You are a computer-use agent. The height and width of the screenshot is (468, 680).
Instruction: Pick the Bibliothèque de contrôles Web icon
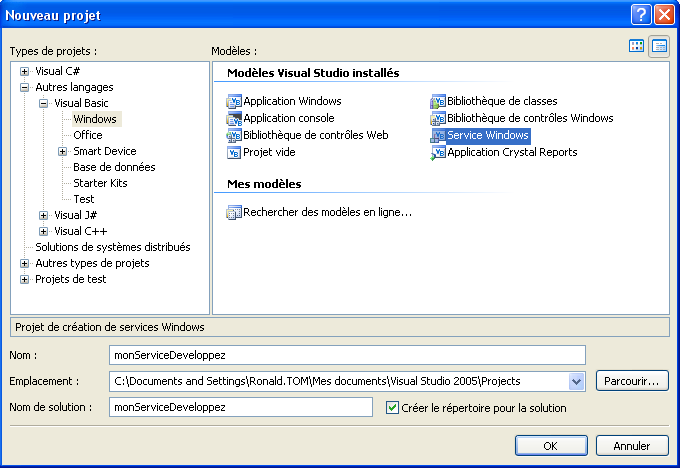pos(235,136)
